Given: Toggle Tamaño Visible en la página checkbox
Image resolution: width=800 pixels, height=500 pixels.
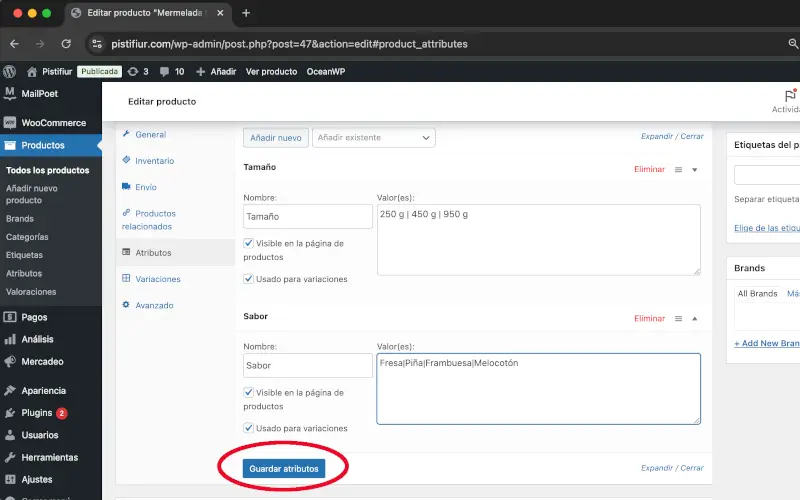Looking at the screenshot, I should click(248, 243).
